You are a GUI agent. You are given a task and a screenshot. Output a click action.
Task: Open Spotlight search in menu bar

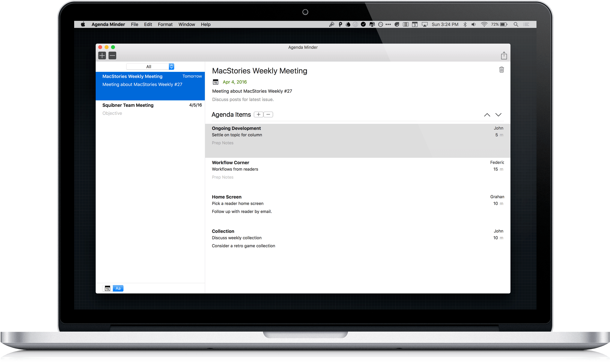click(x=516, y=24)
